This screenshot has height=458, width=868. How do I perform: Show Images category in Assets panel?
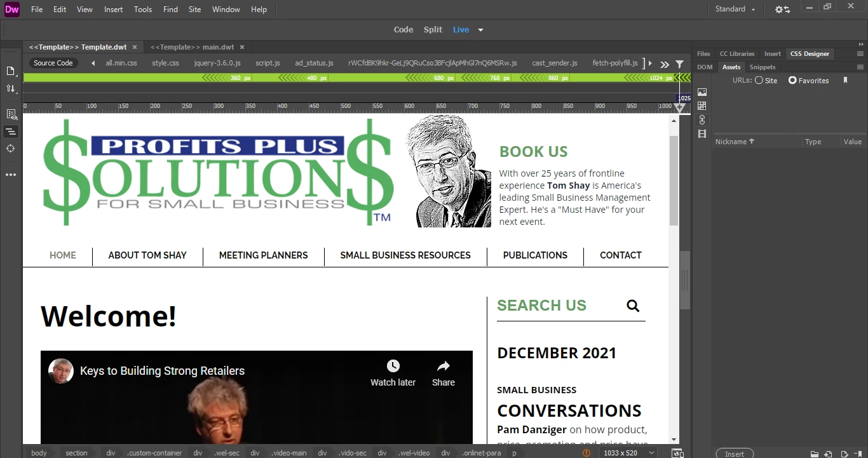(702, 92)
